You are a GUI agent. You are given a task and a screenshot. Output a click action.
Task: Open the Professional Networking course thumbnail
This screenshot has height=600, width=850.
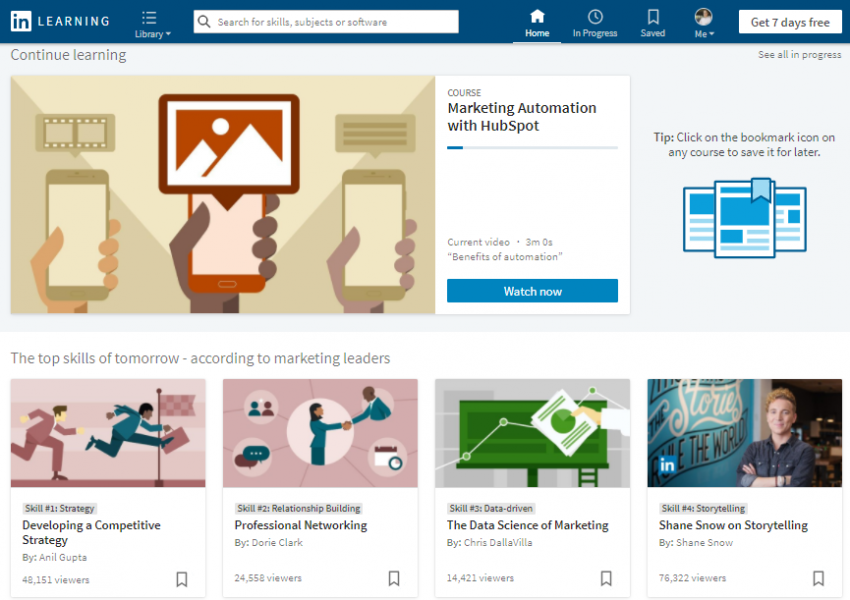click(x=320, y=433)
